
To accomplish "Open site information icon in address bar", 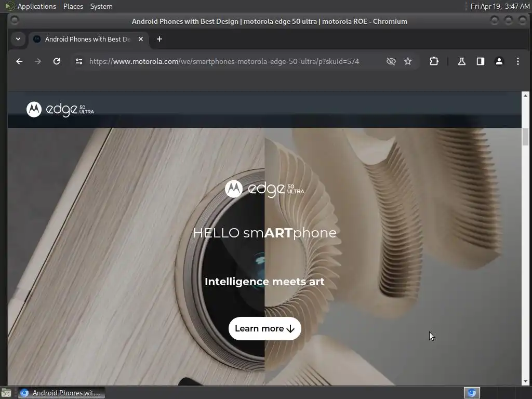I will [79, 61].
